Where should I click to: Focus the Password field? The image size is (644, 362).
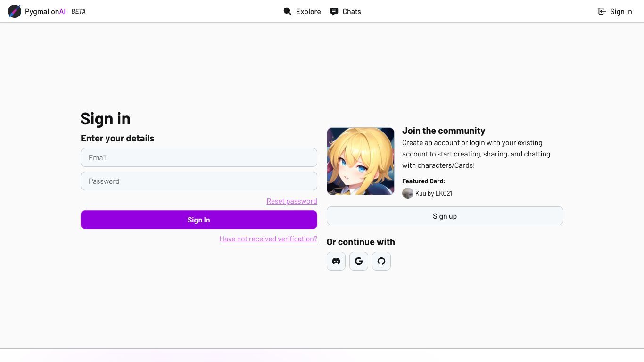pos(199,181)
